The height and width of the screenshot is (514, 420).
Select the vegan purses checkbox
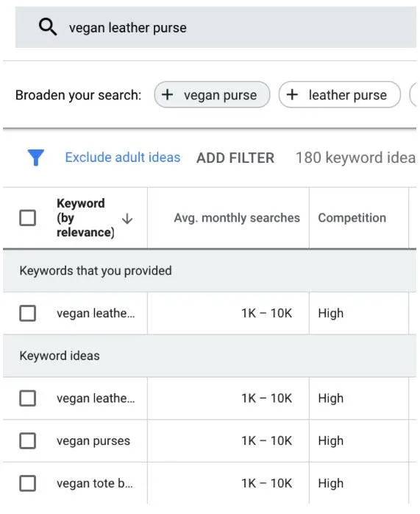tap(27, 440)
